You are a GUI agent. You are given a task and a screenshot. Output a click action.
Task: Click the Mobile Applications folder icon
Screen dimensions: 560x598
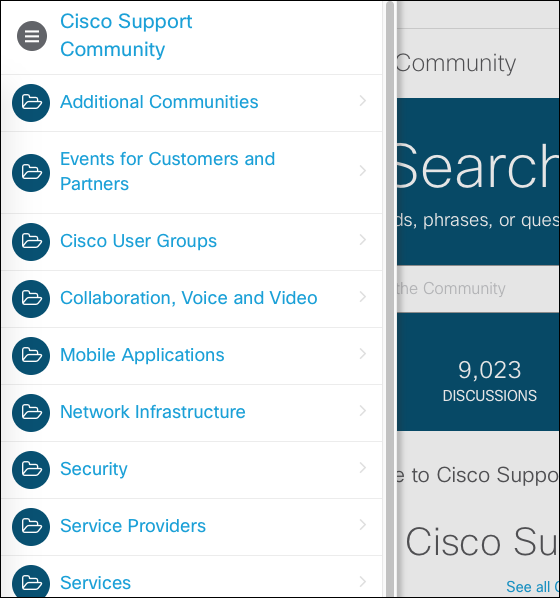(x=31, y=356)
